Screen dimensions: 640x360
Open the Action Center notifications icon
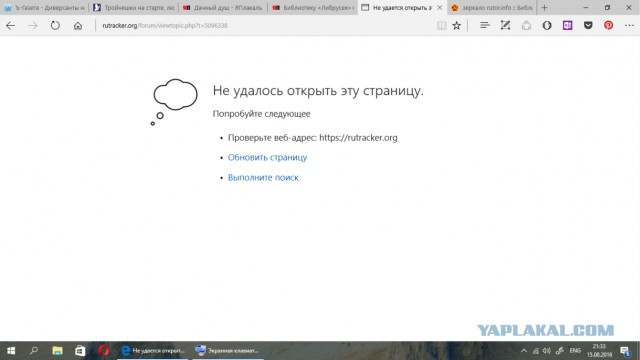(625, 351)
